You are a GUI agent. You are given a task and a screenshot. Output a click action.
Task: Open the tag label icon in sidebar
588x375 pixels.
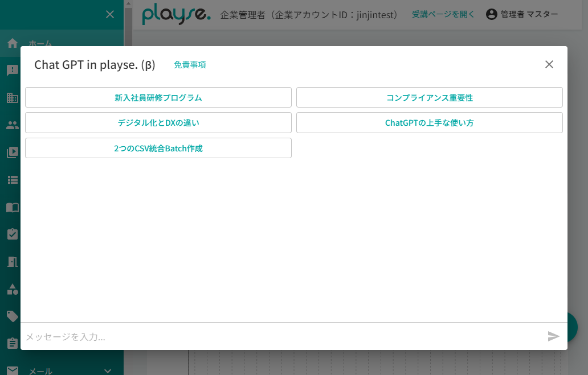pos(13,316)
